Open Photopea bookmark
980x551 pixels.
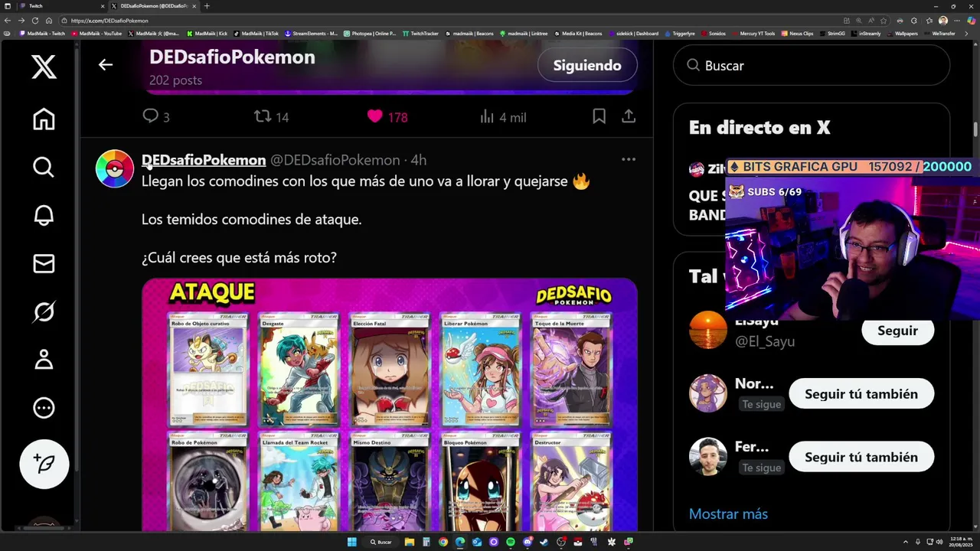pyautogui.click(x=371, y=34)
